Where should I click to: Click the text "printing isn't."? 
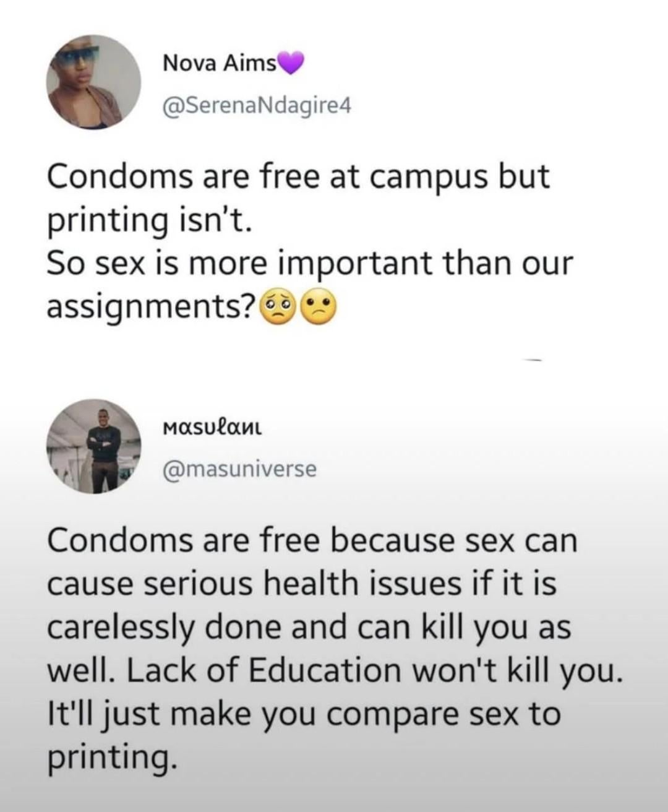pos(149,220)
